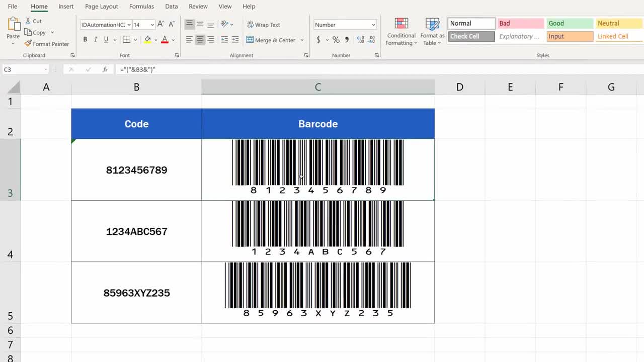
Task: Switch to the View tab
Action: [x=225, y=7]
